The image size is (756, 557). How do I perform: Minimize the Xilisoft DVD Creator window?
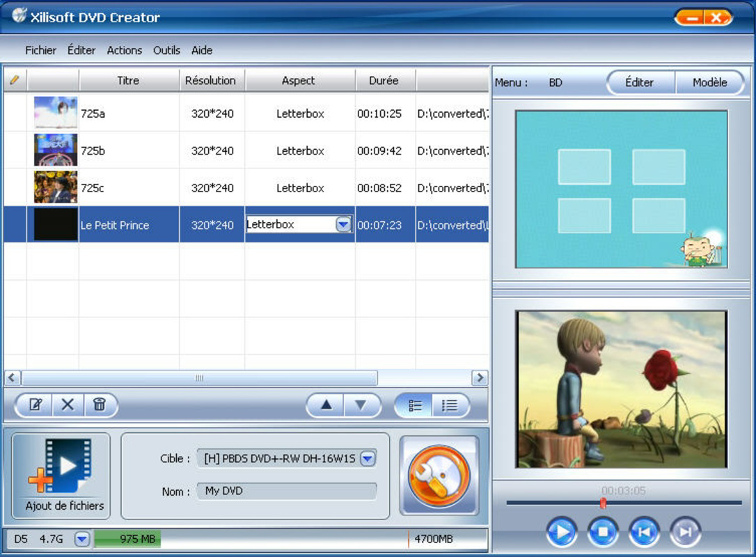(x=692, y=18)
